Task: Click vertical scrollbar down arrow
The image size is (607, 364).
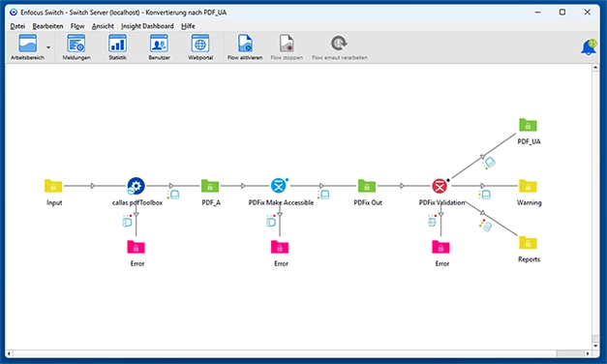Action: pos(595,346)
